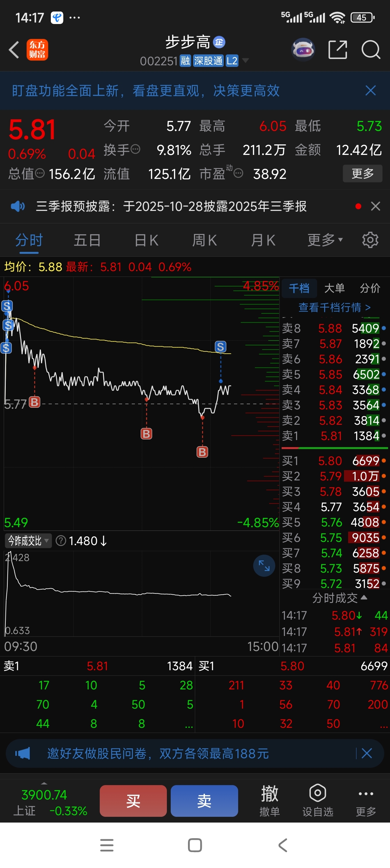The image size is (390, 868).
Task: Expand the 更多 chart period dropdown
Action: point(325,240)
